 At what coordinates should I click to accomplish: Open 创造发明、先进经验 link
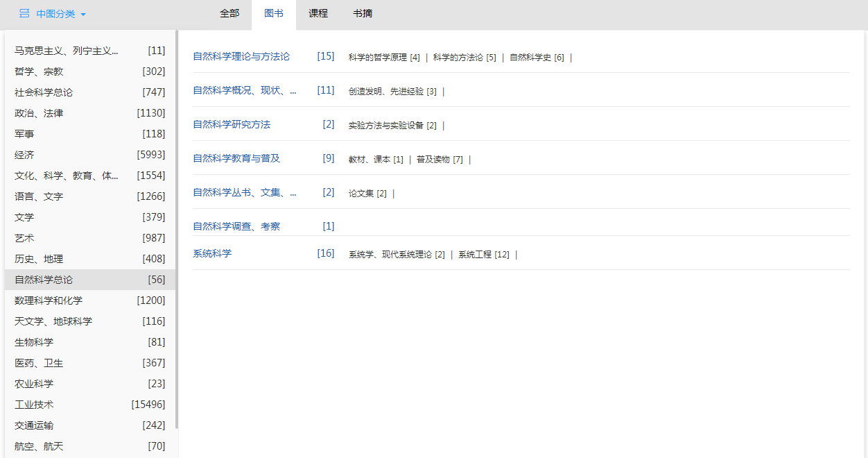click(x=386, y=92)
